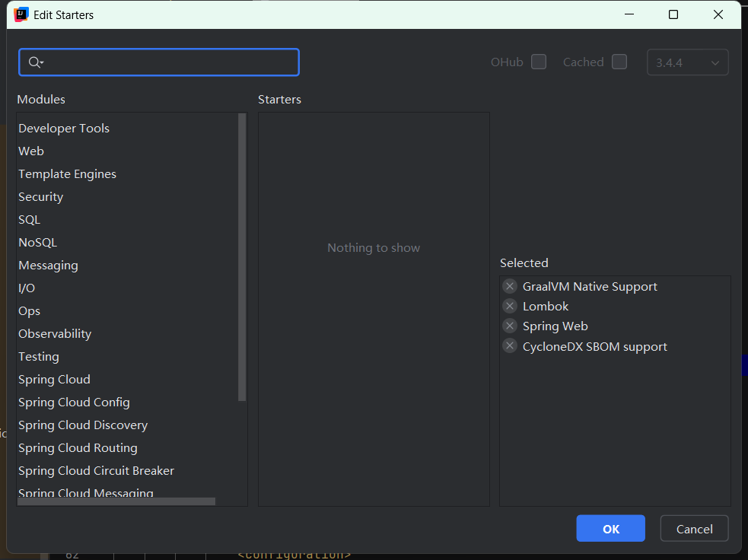This screenshot has width=748, height=560.
Task: Select the Security module
Action: [128, 197]
